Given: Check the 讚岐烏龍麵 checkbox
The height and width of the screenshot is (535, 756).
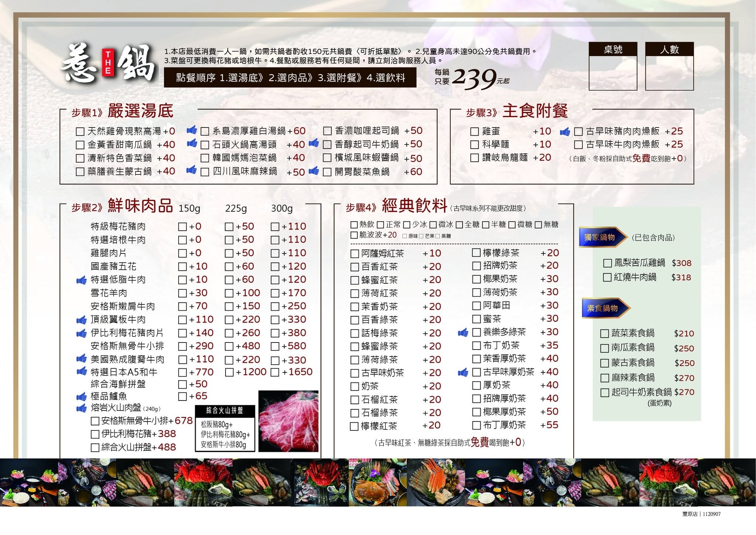Looking at the screenshot, I should (475, 158).
